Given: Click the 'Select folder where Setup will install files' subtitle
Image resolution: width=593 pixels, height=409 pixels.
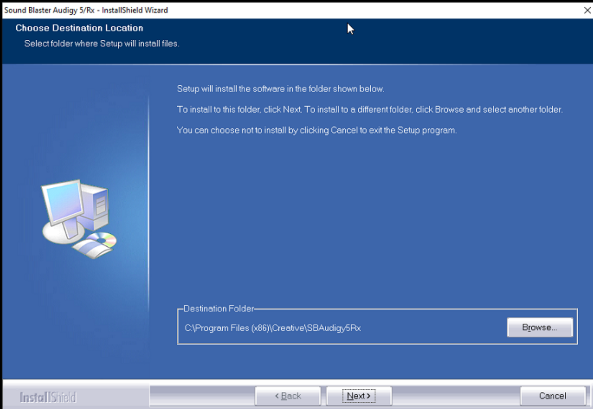Looking at the screenshot, I should click(102, 44).
